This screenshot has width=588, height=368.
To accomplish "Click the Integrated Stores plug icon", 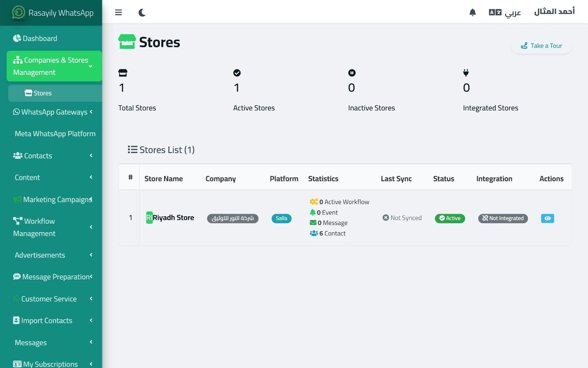I will point(466,73).
